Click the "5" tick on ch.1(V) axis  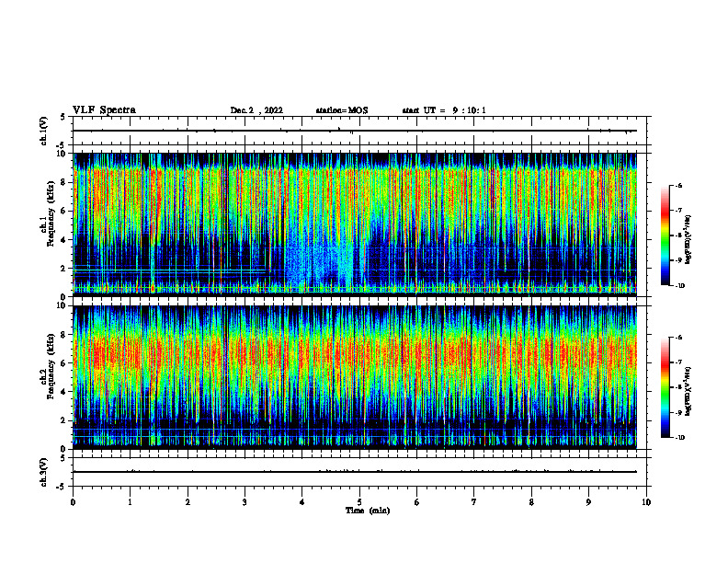[64, 117]
